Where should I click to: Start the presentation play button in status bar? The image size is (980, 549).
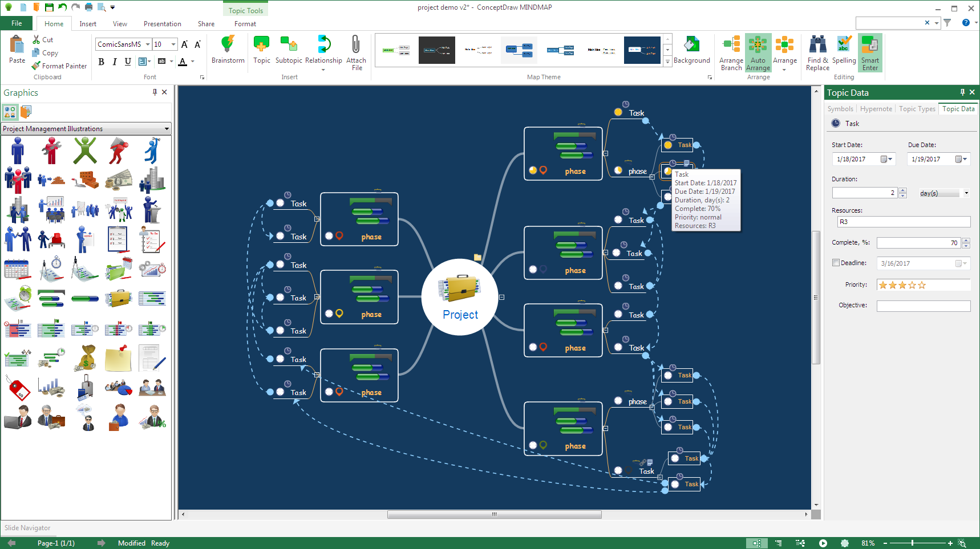tap(823, 543)
